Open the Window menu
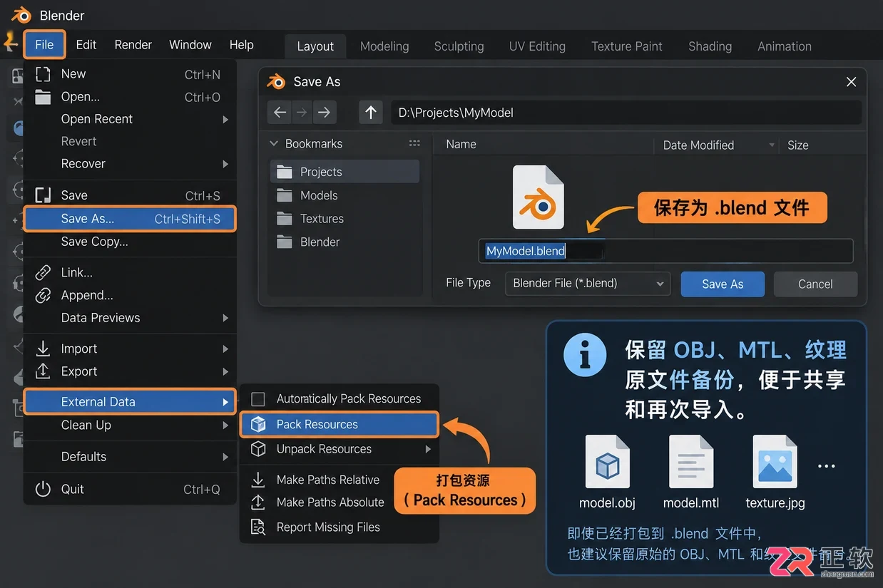The width and height of the screenshot is (883, 588). pyautogui.click(x=190, y=44)
